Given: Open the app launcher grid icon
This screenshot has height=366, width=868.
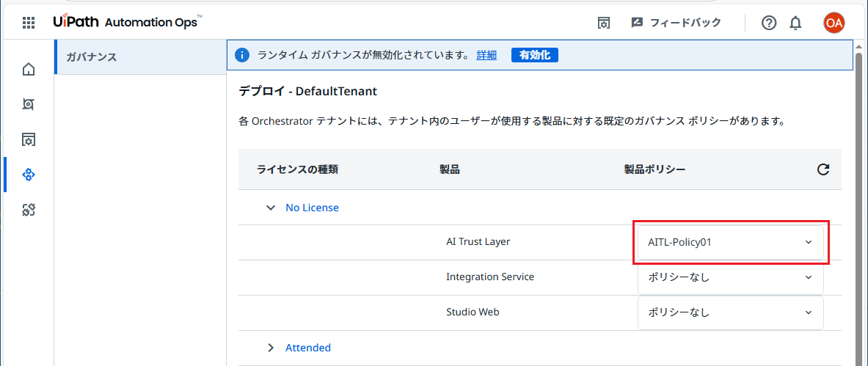Looking at the screenshot, I should click(x=28, y=23).
